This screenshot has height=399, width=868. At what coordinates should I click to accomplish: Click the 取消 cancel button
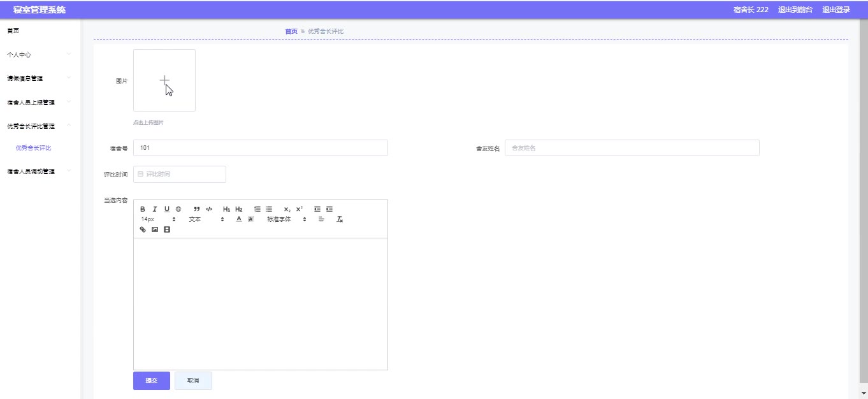click(x=193, y=381)
